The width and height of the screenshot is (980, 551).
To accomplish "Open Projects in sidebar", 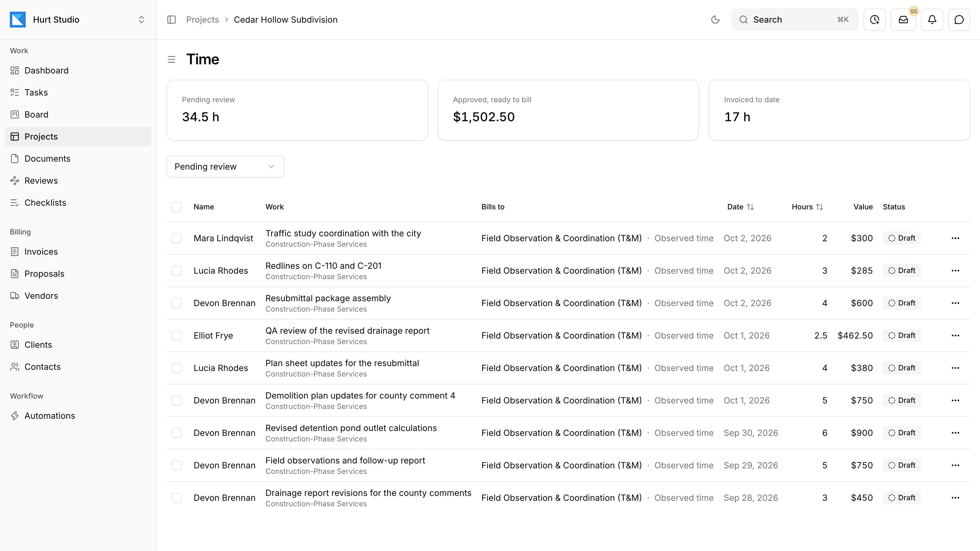I will point(78,137).
